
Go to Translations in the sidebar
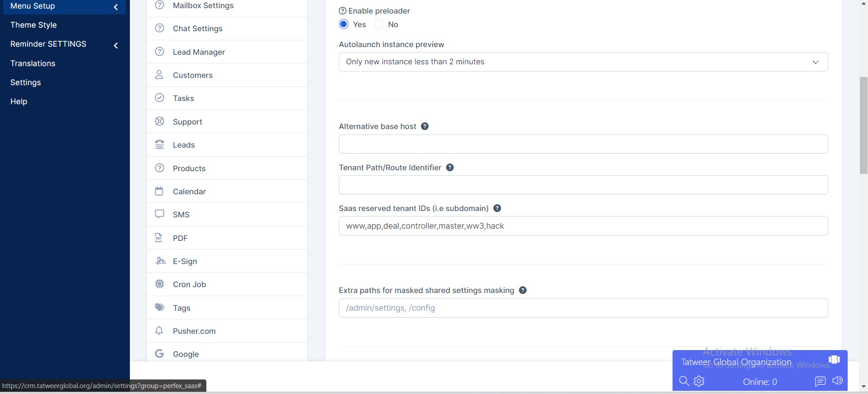[x=33, y=63]
